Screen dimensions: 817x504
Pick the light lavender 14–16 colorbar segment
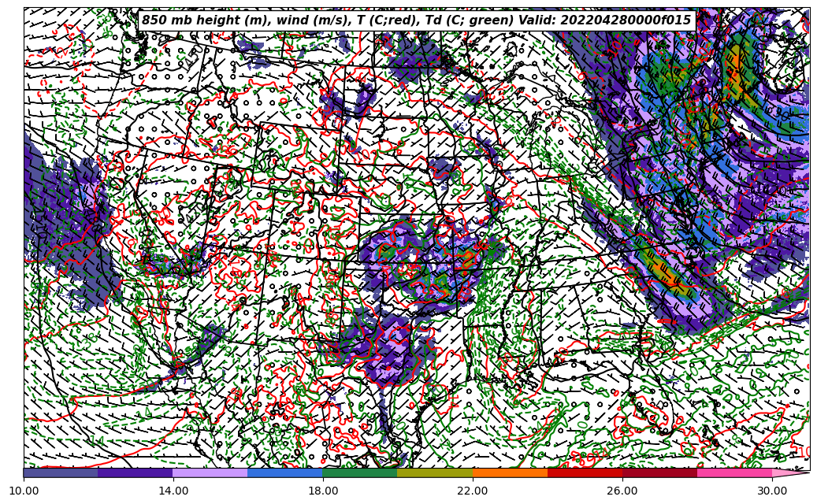(x=210, y=472)
